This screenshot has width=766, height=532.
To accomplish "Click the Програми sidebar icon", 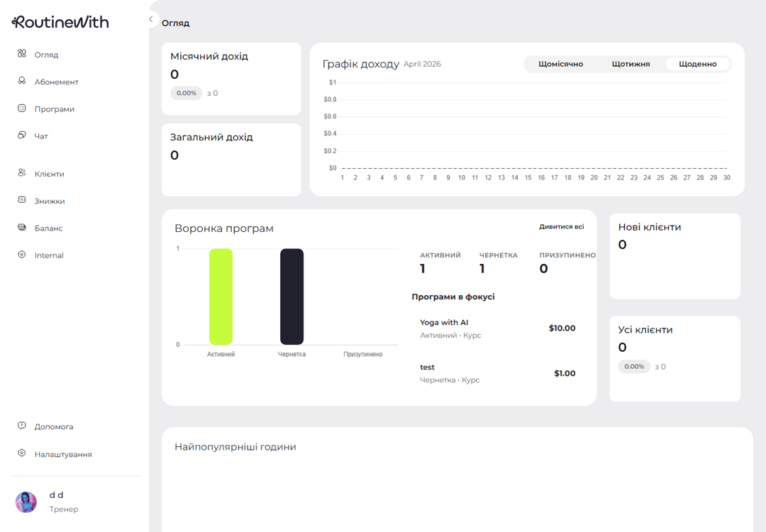I will (21, 108).
